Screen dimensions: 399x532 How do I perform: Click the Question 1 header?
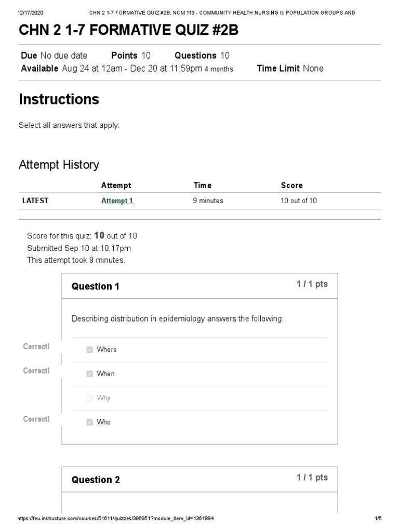coord(95,286)
